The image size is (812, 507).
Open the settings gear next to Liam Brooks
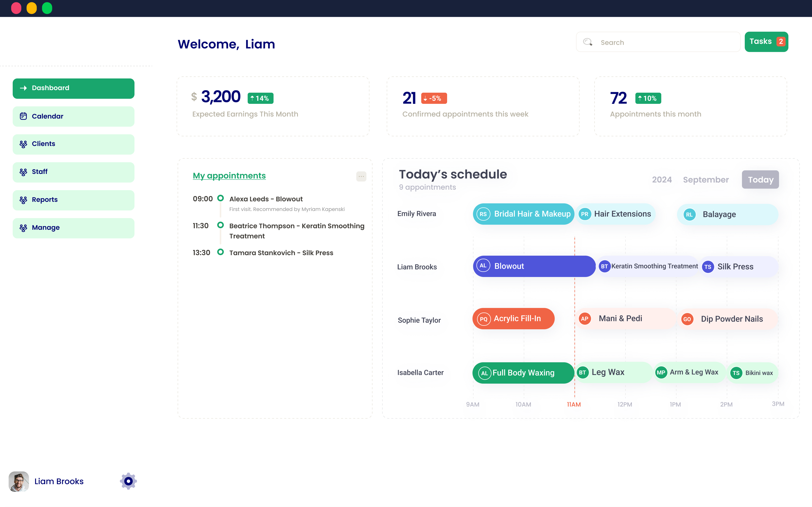pos(128,481)
